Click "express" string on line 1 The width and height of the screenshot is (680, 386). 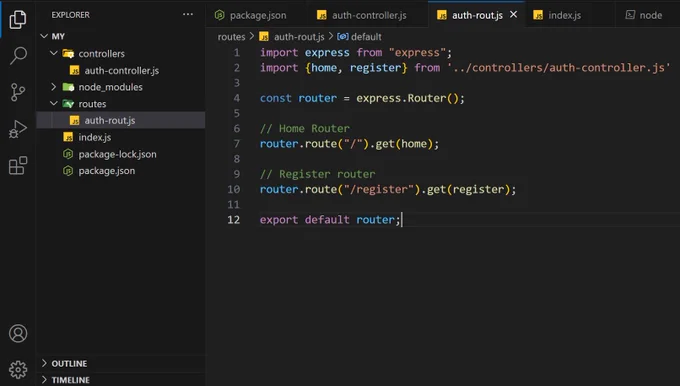[x=417, y=52]
